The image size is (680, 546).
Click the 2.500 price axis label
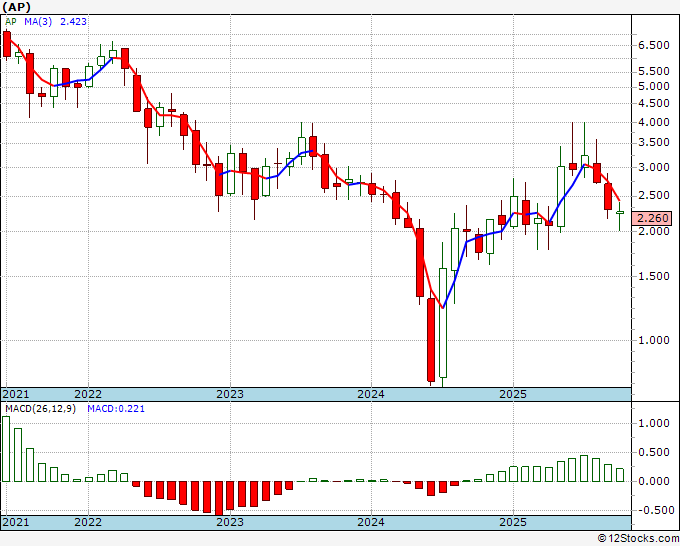(654, 196)
